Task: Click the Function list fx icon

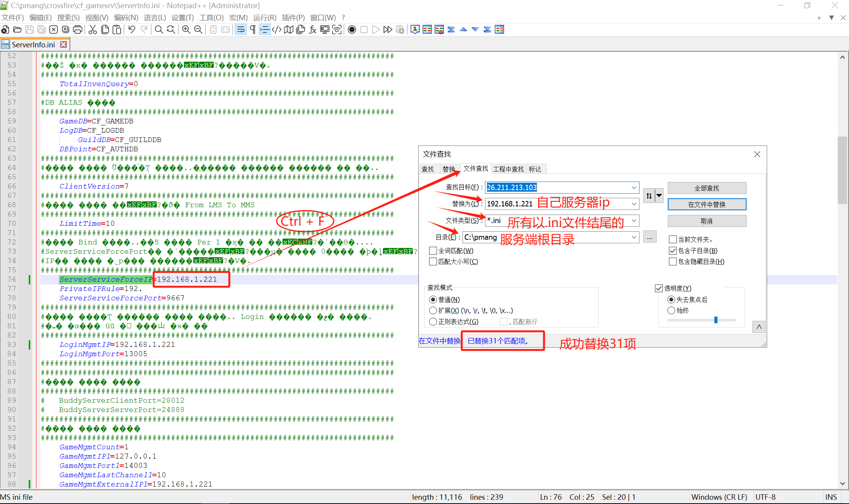Action: (312, 29)
